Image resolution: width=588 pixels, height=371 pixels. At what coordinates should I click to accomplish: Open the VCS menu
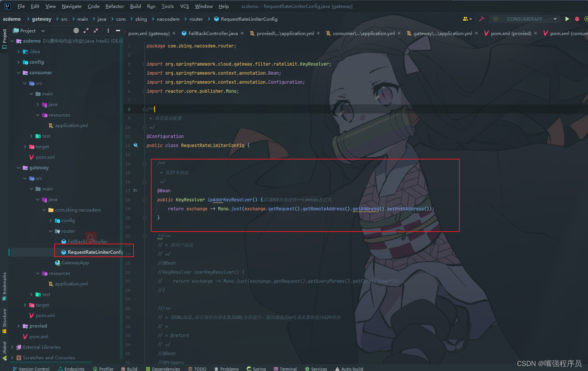[184, 6]
